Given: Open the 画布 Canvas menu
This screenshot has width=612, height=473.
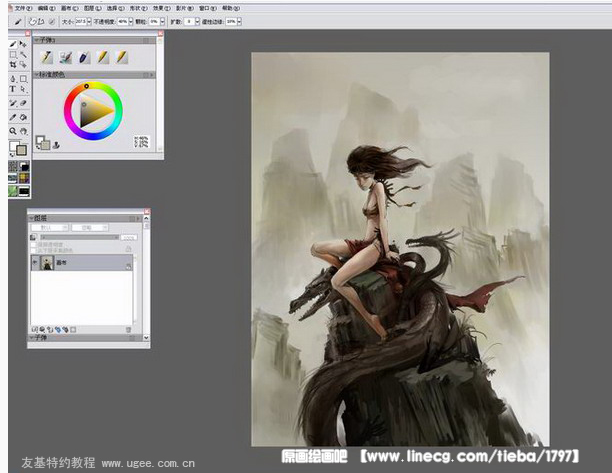Looking at the screenshot, I should (x=69, y=8).
